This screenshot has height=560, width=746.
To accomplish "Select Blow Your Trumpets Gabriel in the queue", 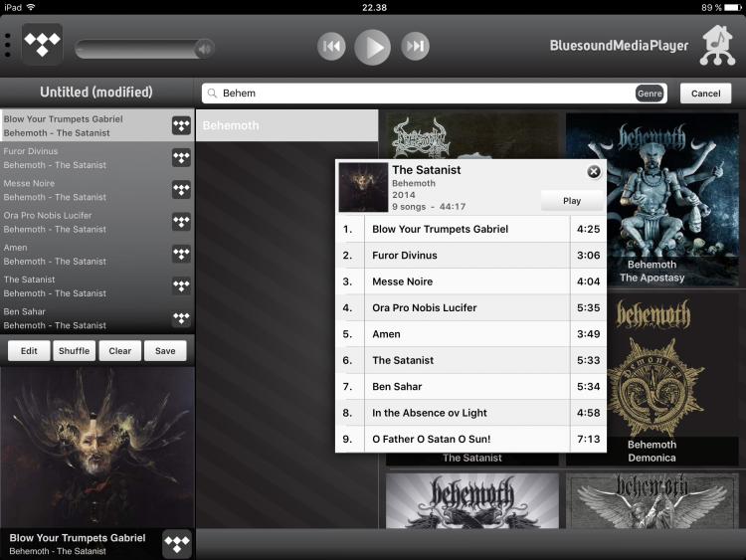I will [x=97, y=125].
